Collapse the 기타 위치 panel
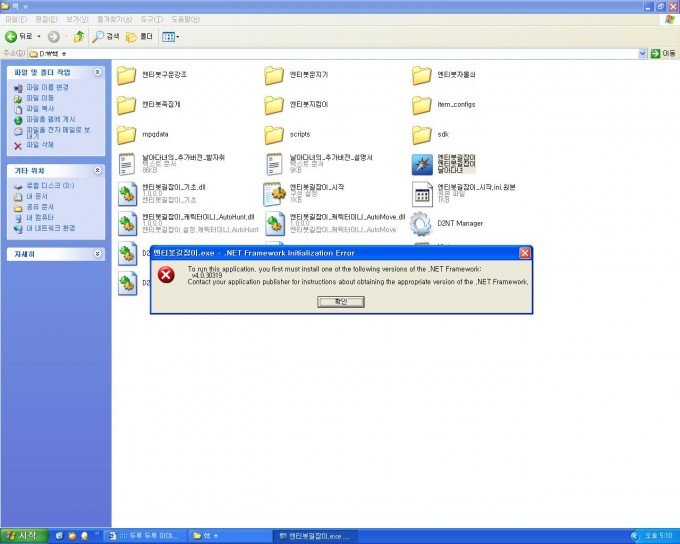 coord(98,170)
